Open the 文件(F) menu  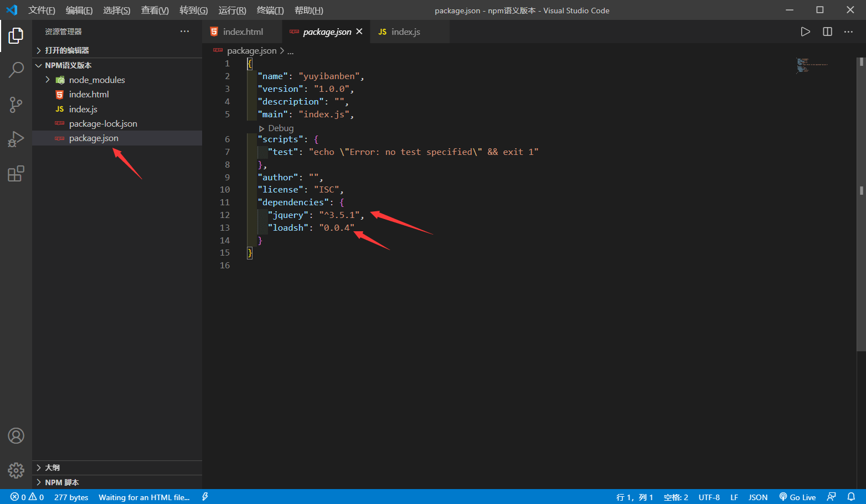(x=42, y=10)
